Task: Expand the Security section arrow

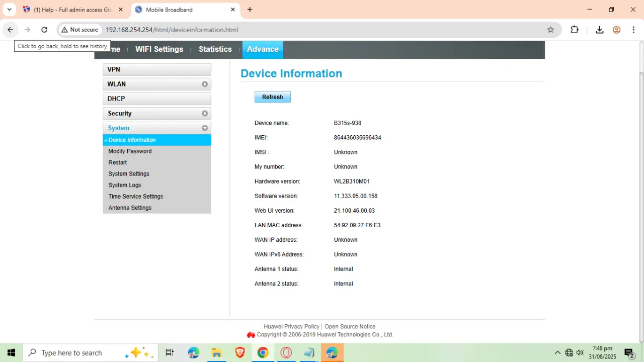Action: 205,114
